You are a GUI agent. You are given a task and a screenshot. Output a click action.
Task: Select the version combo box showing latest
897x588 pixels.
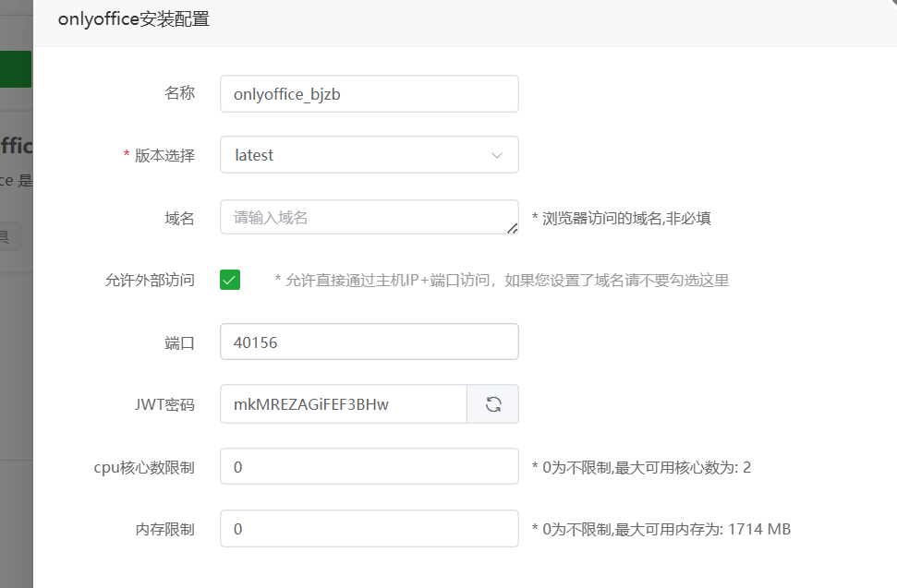369,154
